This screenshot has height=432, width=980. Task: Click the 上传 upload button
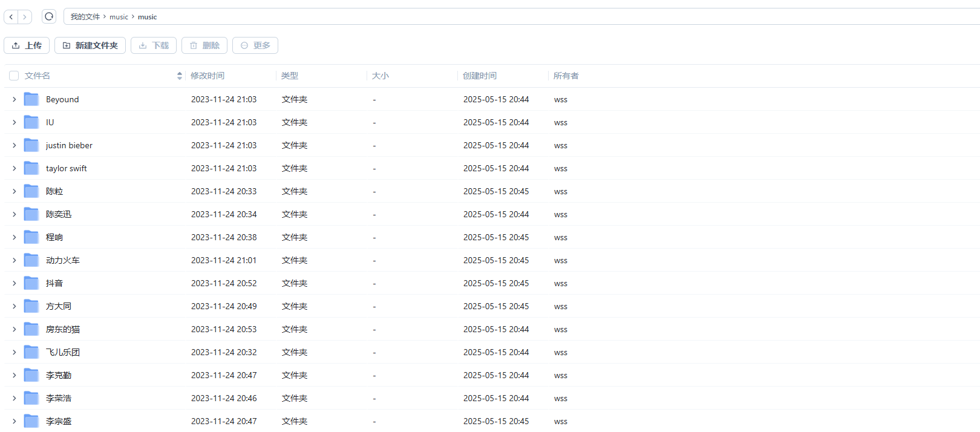click(x=27, y=45)
